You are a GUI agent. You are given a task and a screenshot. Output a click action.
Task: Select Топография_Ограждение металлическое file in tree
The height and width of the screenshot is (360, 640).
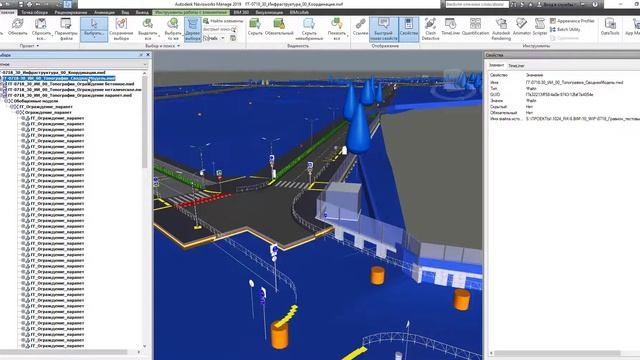75,89
